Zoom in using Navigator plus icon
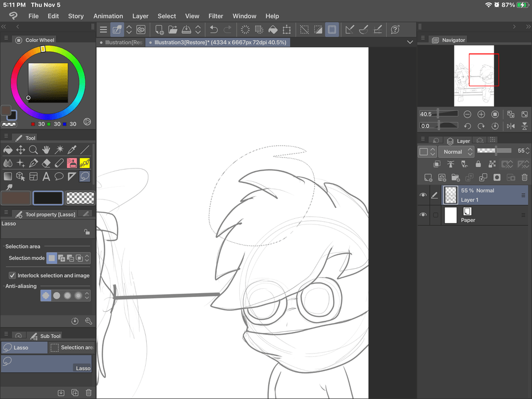The image size is (532, 399). point(481,114)
